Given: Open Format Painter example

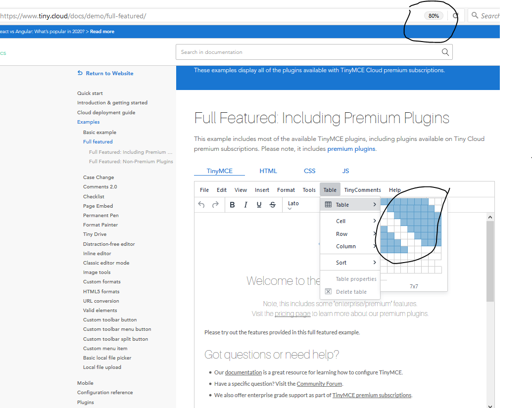Looking at the screenshot, I should pyautogui.click(x=100, y=225).
